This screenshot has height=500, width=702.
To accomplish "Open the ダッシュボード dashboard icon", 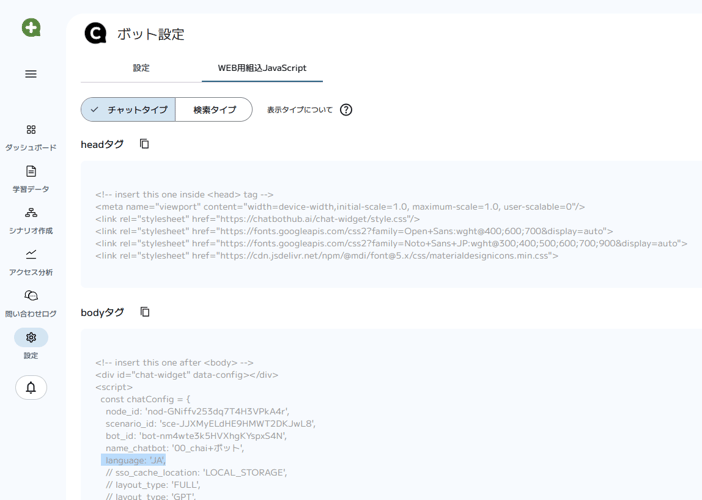I will (x=31, y=130).
